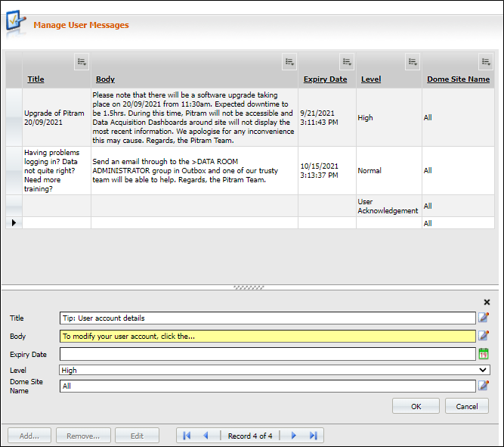Click the row selector for User Acknowledgement row
Viewport: 504px width, 447px height.
coord(14,206)
